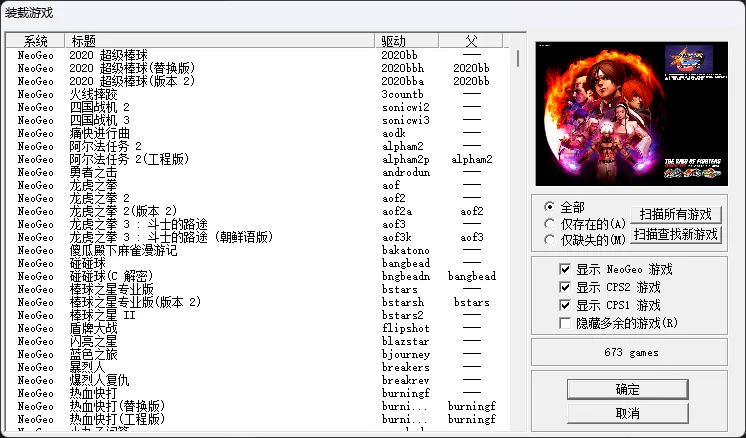Click parent cell bangbead in 父 column

[x=471, y=276]
